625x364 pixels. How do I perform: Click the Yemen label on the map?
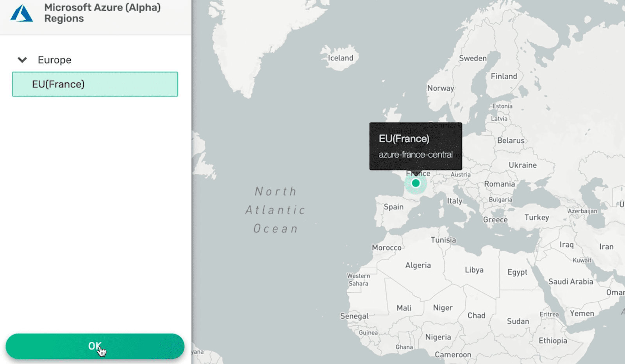click(x=582, y=313)
